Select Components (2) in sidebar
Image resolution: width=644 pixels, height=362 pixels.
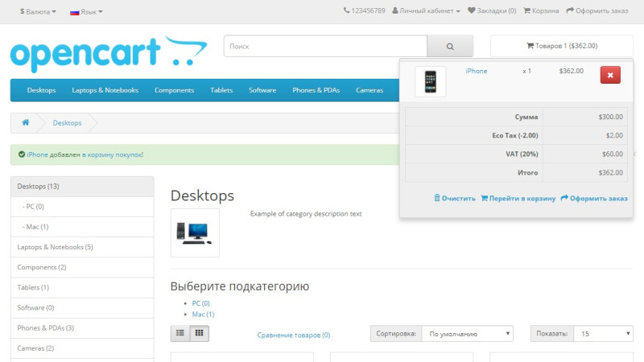(x=82, y=267)
